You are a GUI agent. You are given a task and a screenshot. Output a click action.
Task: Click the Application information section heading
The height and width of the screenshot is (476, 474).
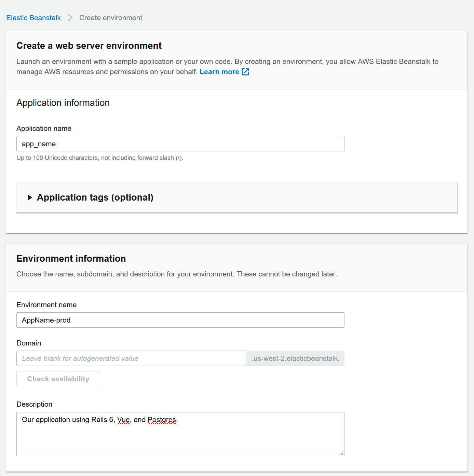(63, 103)
